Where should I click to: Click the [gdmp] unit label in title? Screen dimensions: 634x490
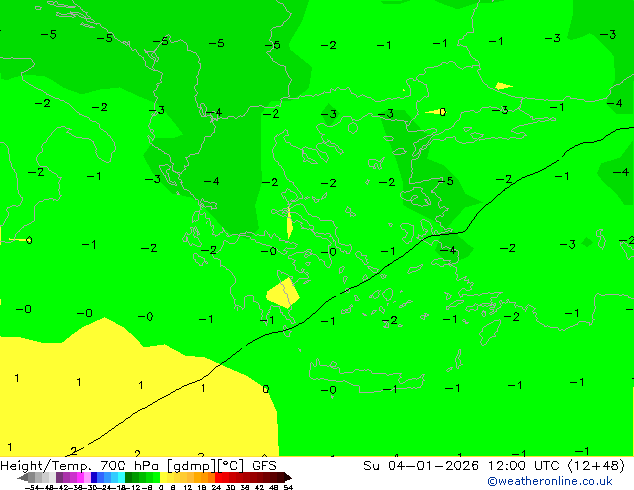tap(192, 466)
